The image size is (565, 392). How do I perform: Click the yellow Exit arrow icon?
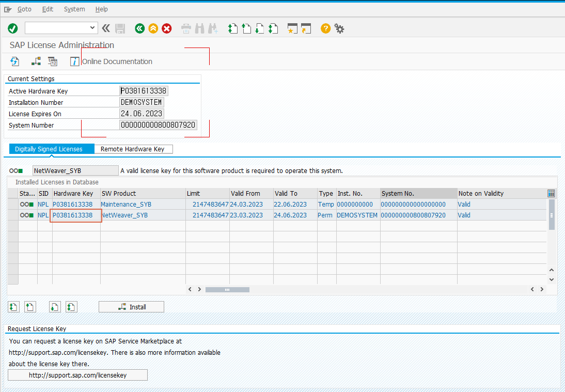(153, 28)
